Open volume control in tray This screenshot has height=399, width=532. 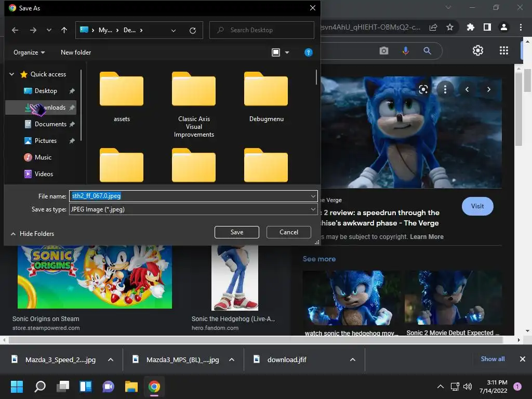[468, 387]
